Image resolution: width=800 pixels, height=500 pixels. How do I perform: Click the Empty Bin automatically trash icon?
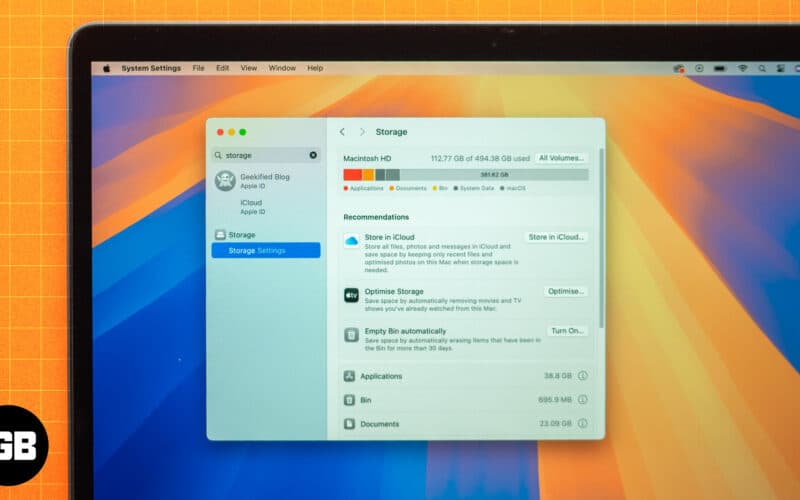click(x=351, y=335)
